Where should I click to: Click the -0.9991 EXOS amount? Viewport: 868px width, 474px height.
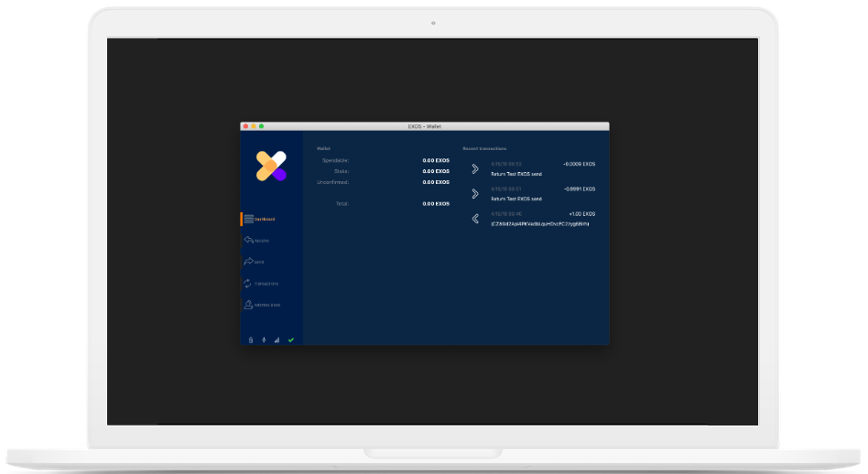point(579,189)
